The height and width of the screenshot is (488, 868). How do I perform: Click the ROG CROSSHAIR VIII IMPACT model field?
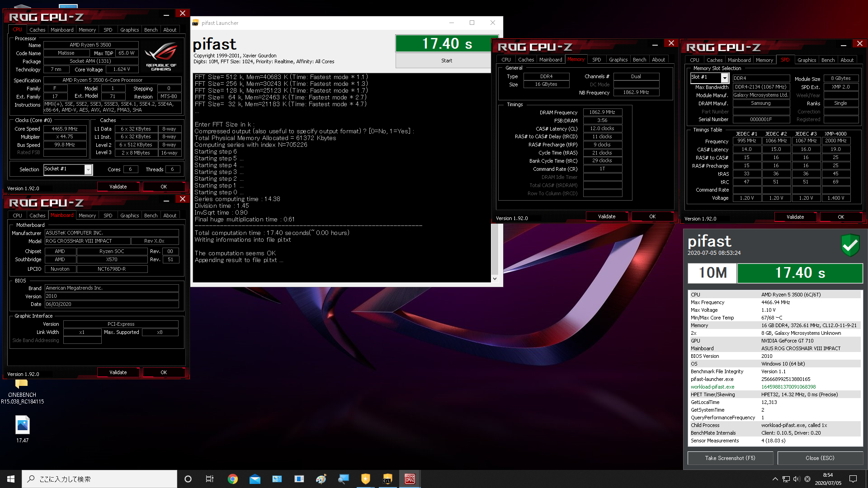coord(87,241)
